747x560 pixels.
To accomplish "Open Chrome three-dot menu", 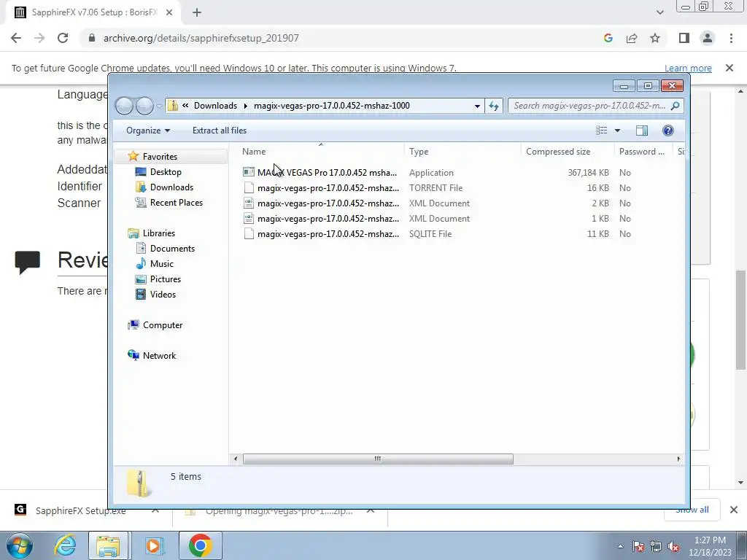I will pyautogui.click(x=731, y=38).
